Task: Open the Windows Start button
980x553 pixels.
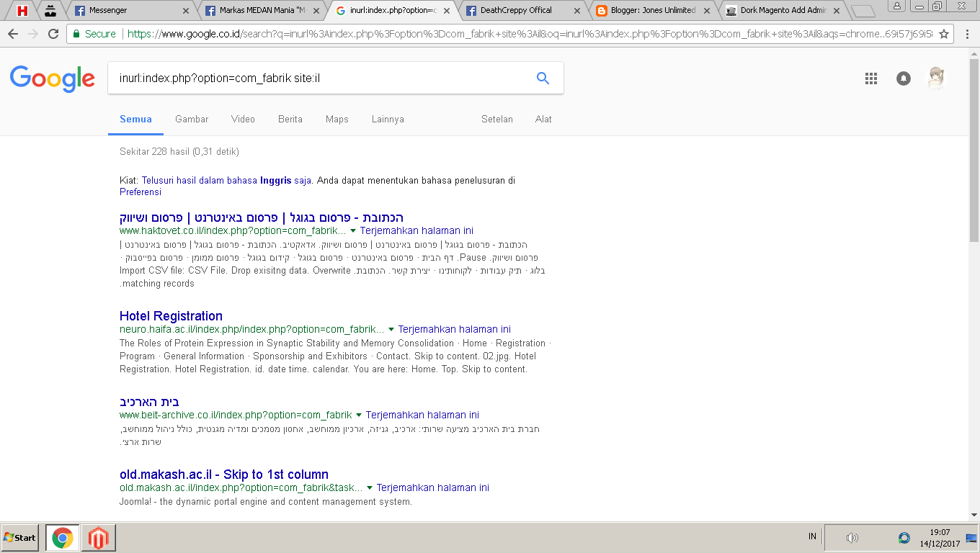Action: click(x=20, y=538)
